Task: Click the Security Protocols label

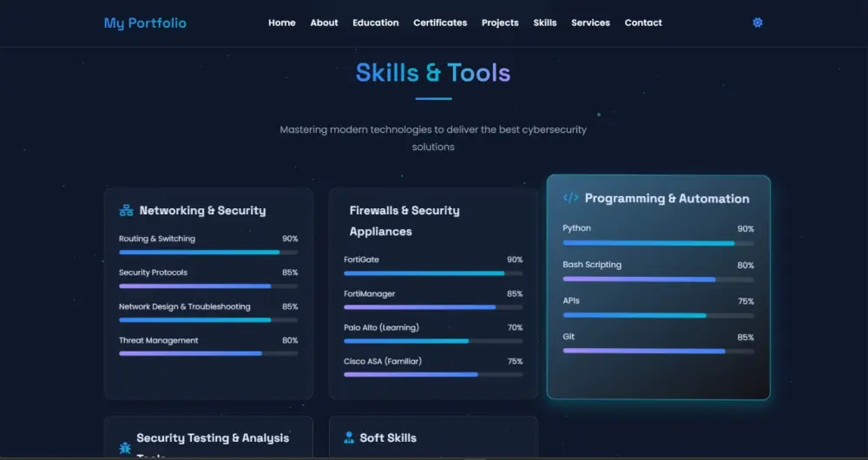Action: click(x=154, y=273)
